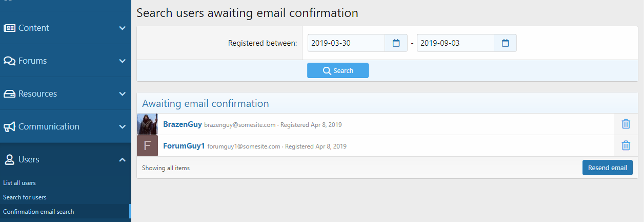
Task: Click the Users person icon
Action: tap(9, 159)
